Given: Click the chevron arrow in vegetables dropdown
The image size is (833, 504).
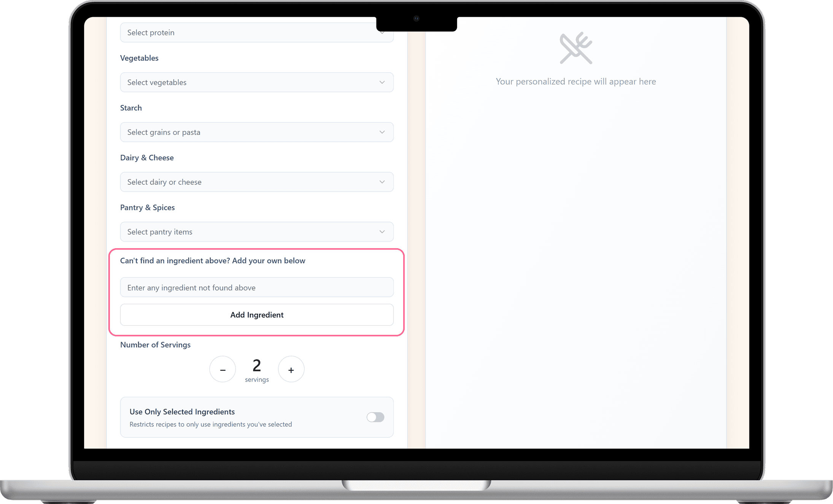Looking at the screenshot, I should (x=382, y=82).
